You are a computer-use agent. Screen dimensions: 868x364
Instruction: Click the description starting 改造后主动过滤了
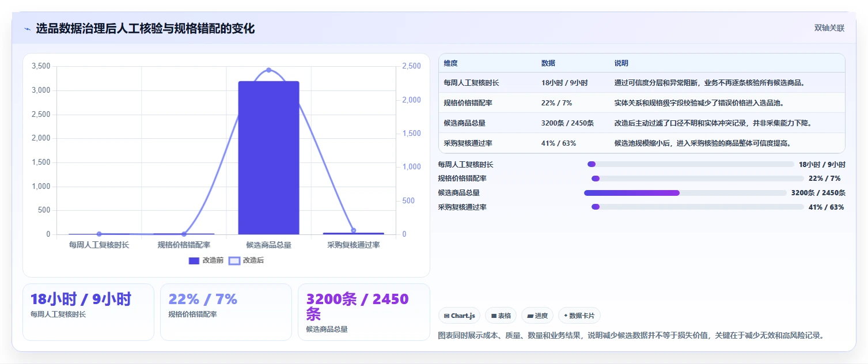[x=713, y=123]
